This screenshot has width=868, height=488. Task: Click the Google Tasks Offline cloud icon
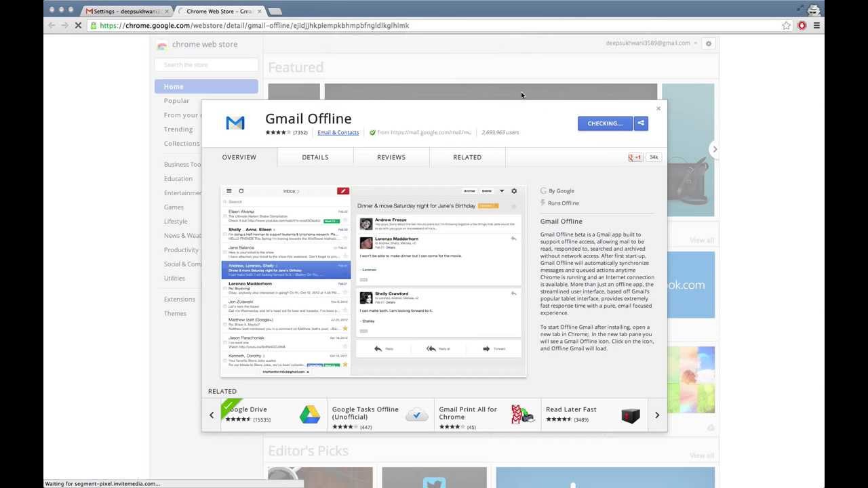click(416, 414)
